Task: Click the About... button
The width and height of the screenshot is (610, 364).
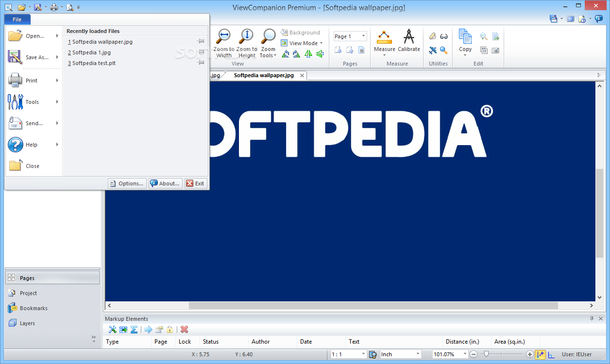Action: pyautogui.click(x=166, y=183)
